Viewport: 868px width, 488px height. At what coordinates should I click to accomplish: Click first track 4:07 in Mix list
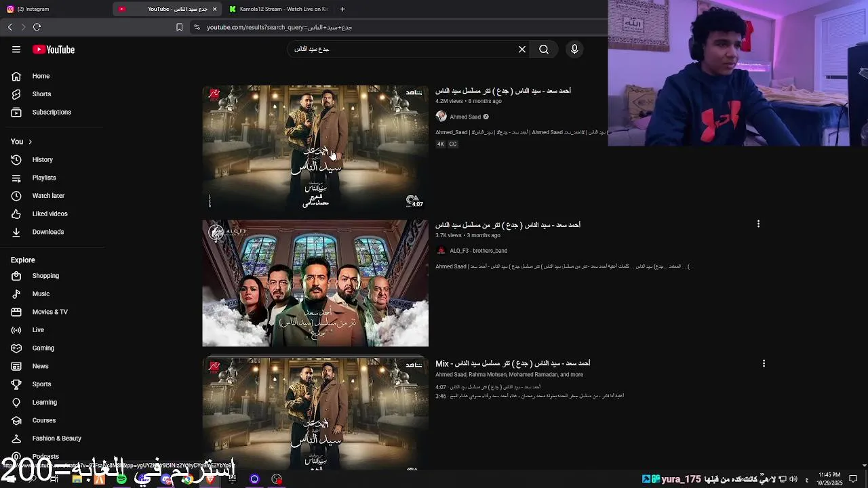coord(488,387)
